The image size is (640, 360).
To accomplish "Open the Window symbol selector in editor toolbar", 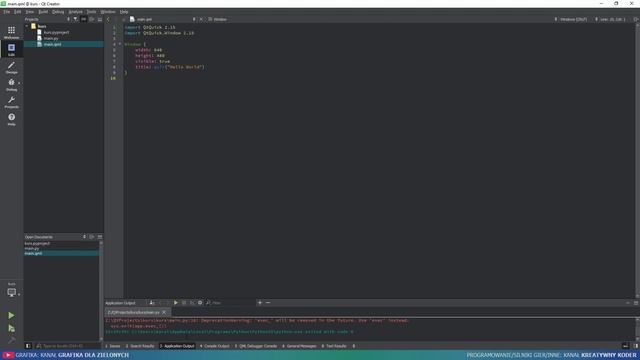I will tap(218, 19).
